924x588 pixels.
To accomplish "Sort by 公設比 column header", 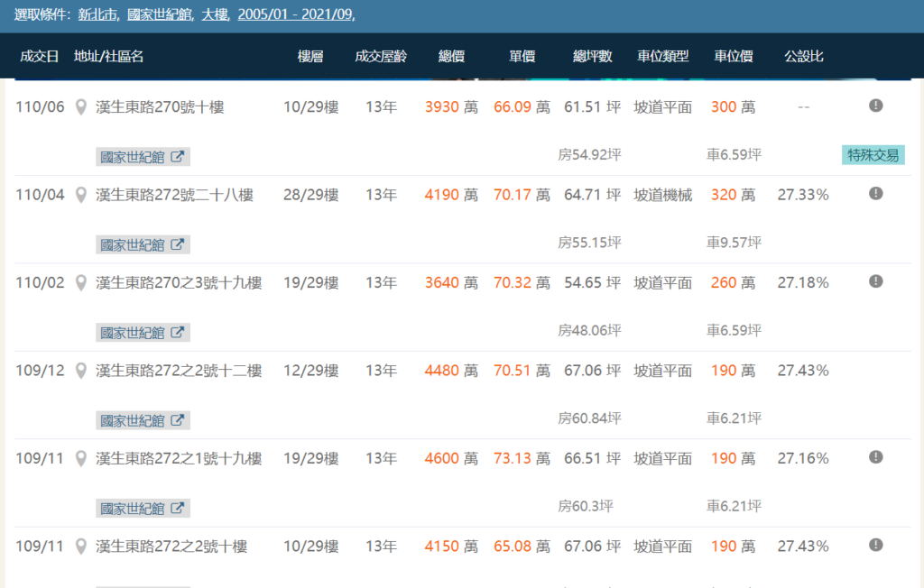I will 804,56.
